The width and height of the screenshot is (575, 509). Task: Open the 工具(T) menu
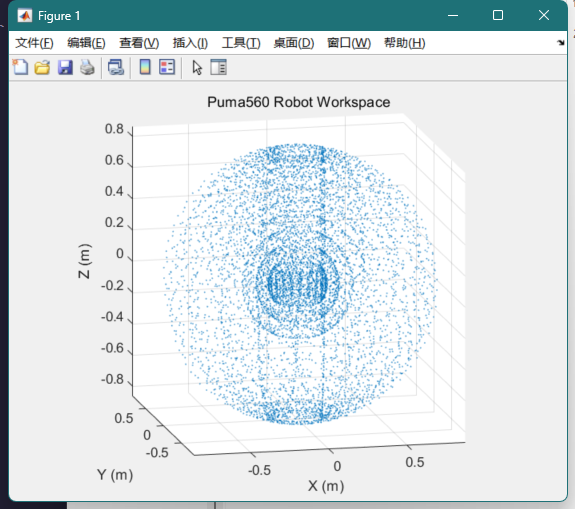click(x=241, y=43)
